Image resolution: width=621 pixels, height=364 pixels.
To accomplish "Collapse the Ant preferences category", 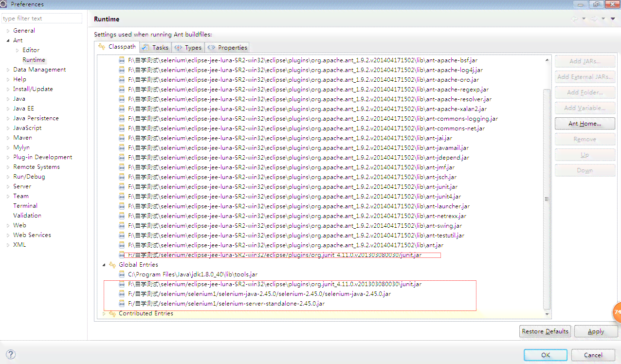I will click(x=8, y=40).
